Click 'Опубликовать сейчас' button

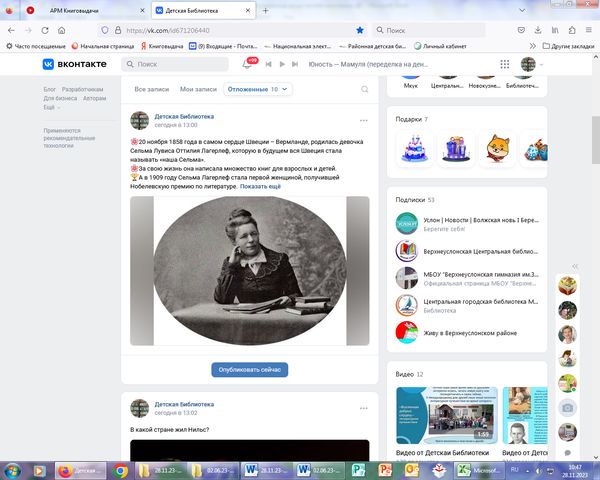click(250, 369)
